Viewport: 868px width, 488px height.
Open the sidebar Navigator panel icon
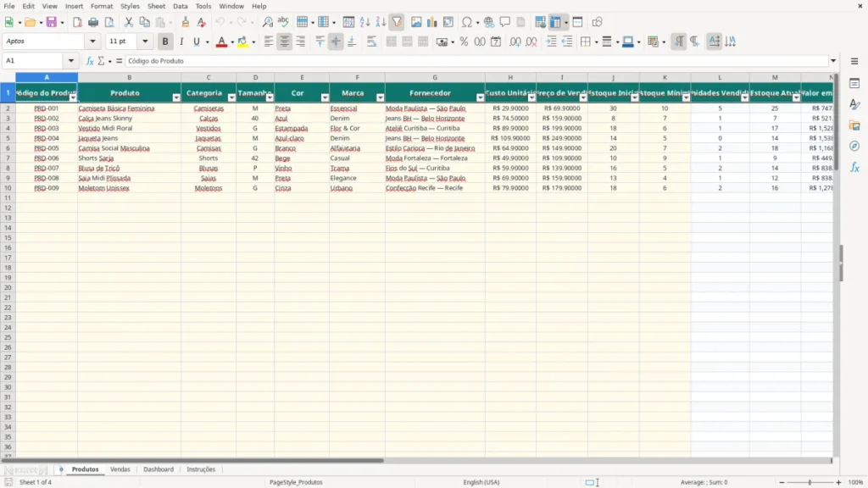pyautogui.click(x=854, y=147)
